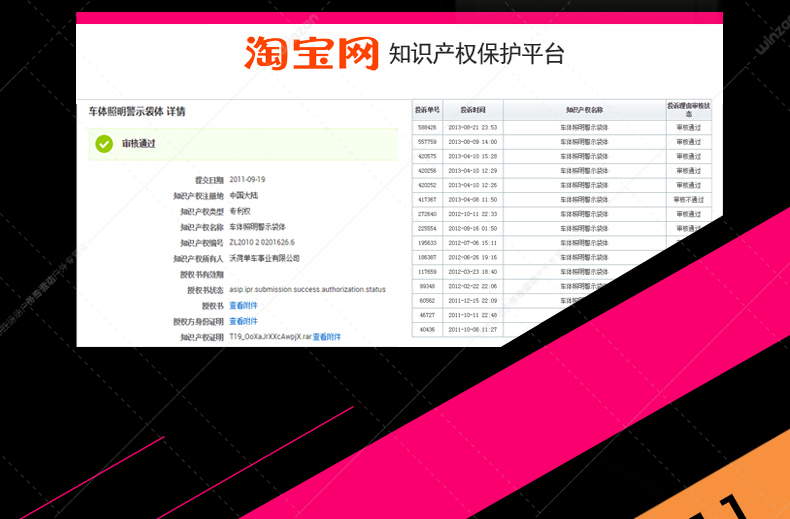Select complaint number 272640

tap(427, 214)
